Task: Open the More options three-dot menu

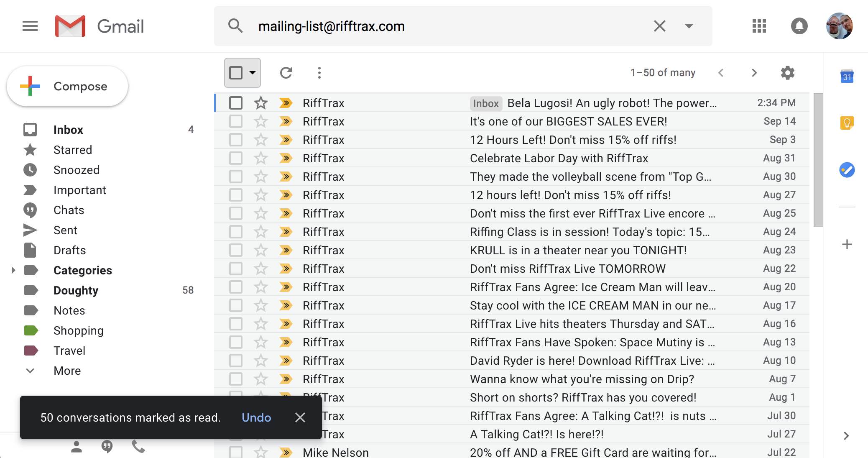Action: pyautogui.click(x=319, y=73)
